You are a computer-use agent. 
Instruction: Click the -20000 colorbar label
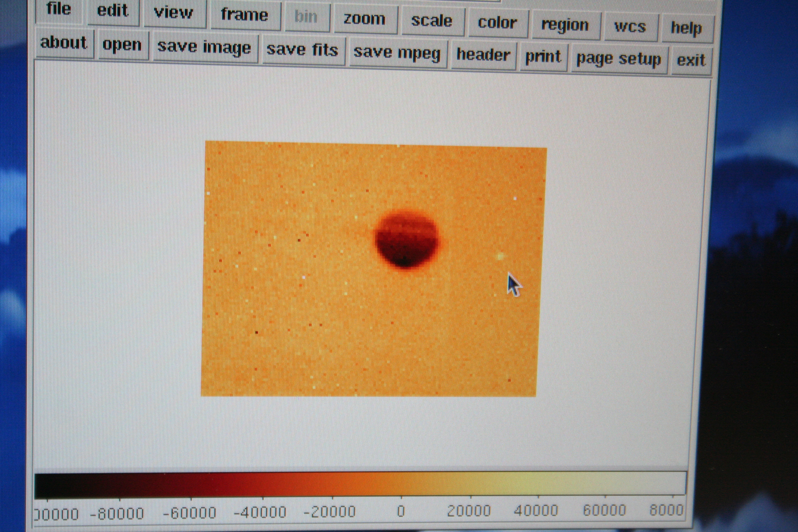330,512
